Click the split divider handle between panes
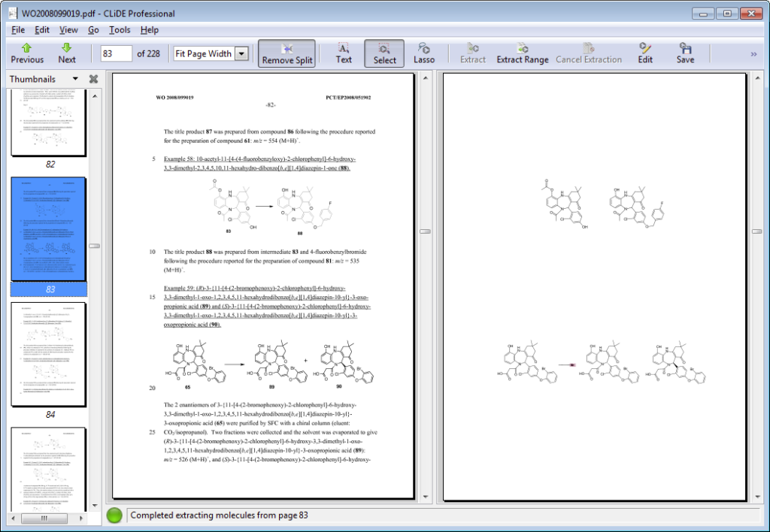770x532 pixels. tap(425, 231)
